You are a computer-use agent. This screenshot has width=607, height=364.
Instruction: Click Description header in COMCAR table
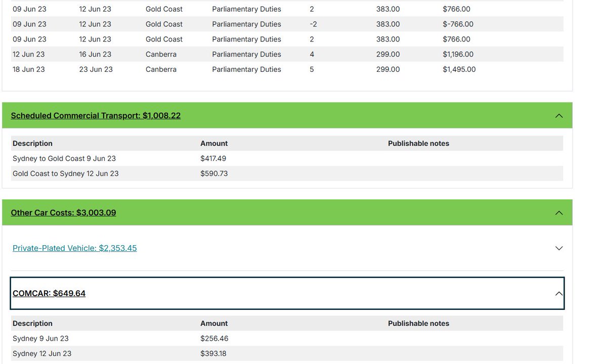tap(32, 323)
